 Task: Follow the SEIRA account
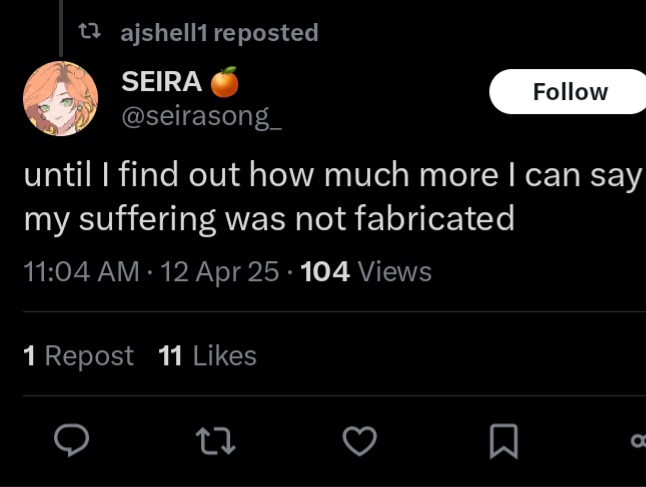(567, 91)
